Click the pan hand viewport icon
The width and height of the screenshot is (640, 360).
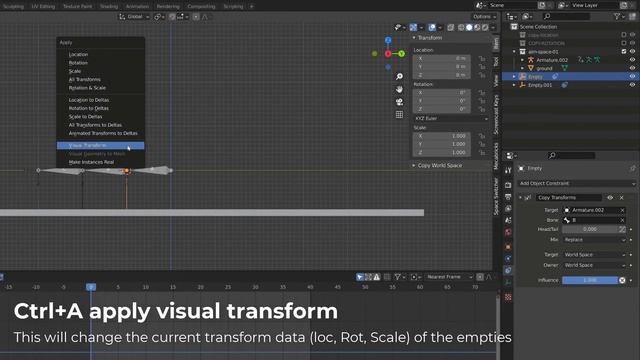[399, 89]
